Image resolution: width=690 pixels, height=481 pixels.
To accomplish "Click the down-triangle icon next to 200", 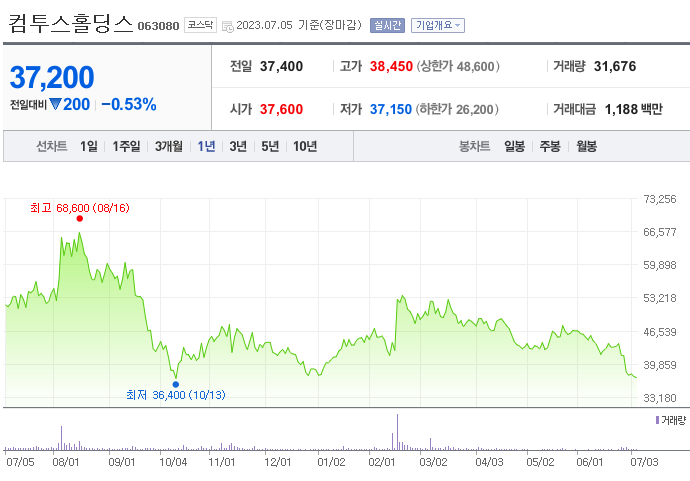I will [55, 104].
